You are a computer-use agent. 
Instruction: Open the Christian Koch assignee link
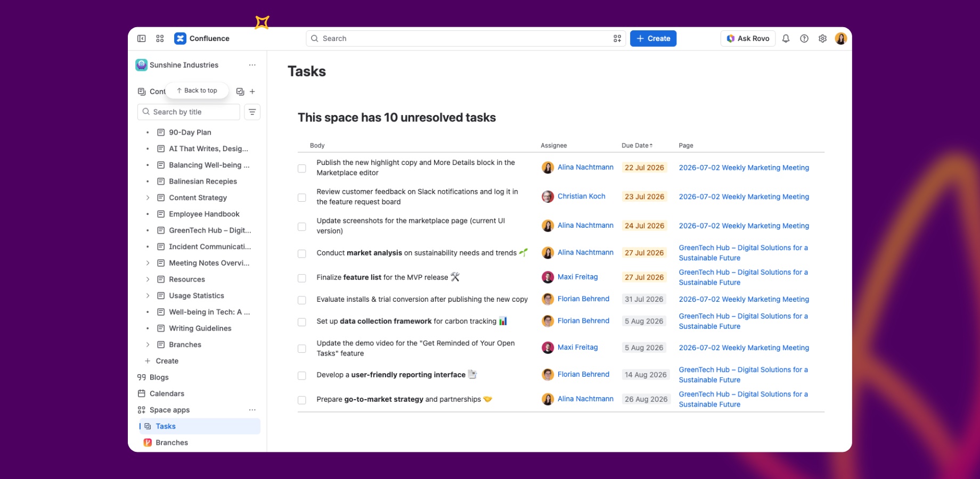581,196
